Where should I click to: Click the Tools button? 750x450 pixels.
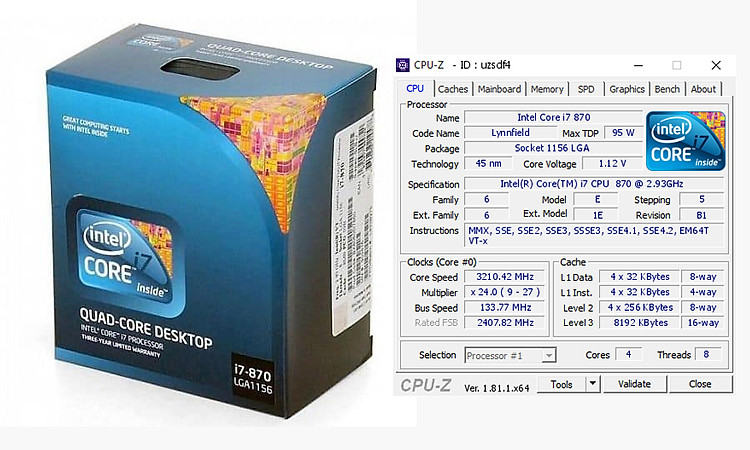562,384
